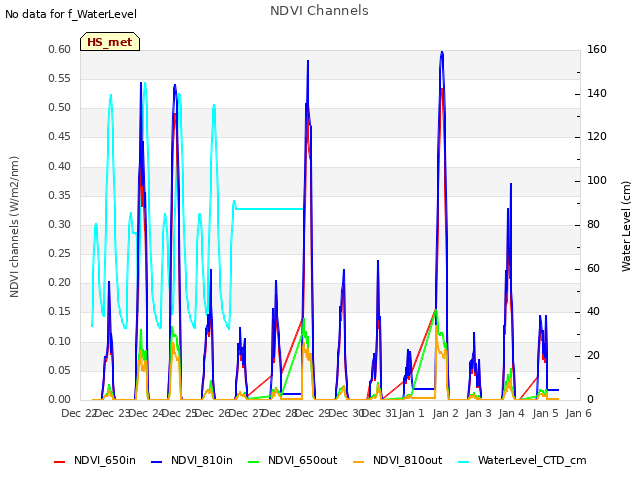Click the 40 right axis value
640x480 pixels.
coord(593,312)
